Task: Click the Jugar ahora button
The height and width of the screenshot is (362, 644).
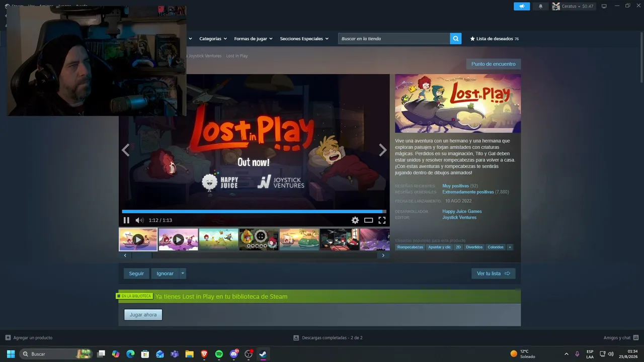Action: pos(143,315)
